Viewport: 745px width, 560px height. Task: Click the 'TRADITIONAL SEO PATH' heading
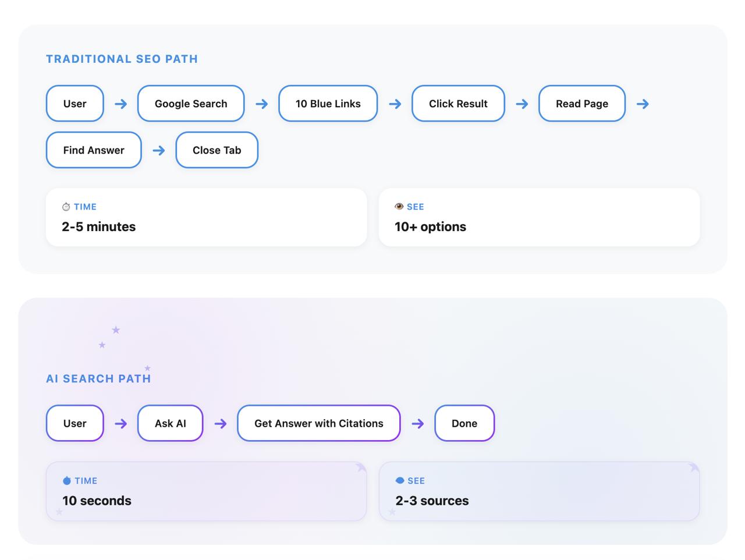122,59
